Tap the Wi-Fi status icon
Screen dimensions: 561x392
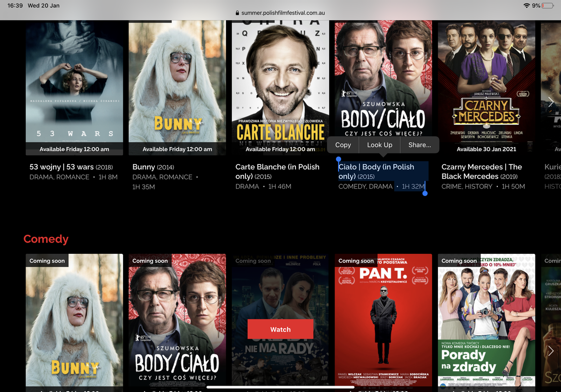click(527, 5)
